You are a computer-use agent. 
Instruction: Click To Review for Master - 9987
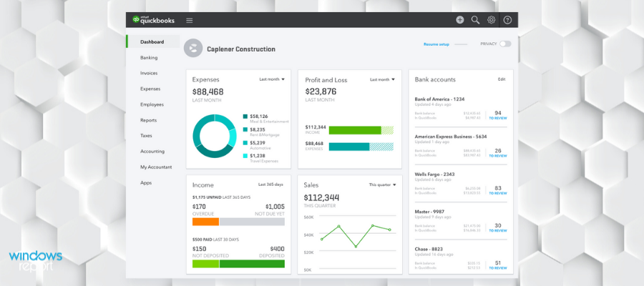[x=498, y=231]
